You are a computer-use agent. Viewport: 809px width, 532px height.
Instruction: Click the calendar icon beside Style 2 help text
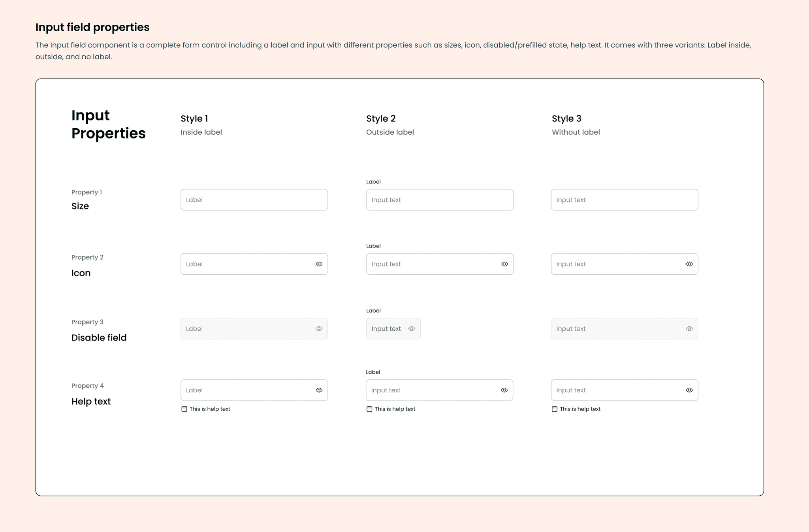(x=369, y=409)
